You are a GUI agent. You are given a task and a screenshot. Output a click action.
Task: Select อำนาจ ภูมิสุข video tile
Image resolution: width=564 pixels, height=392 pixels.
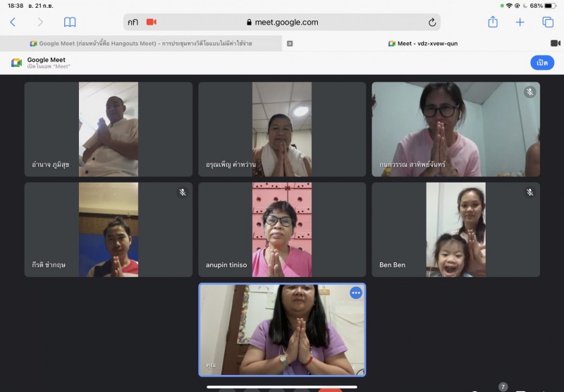(x=109, y=129)
